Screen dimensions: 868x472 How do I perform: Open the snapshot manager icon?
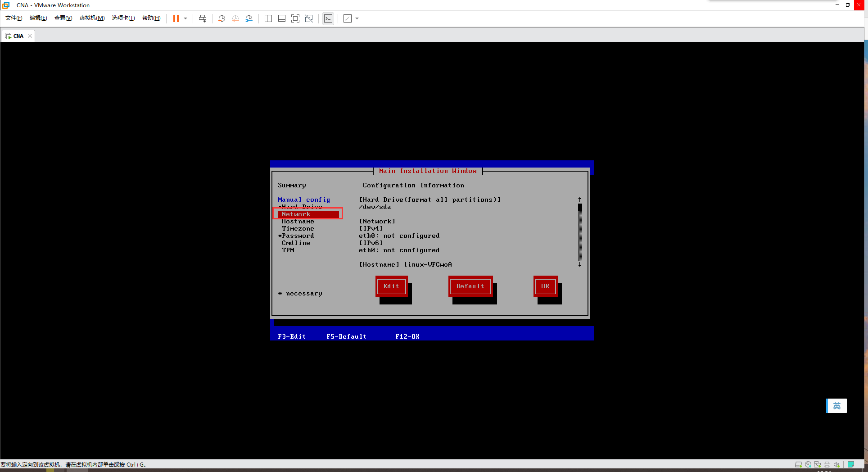[x=249, y=18]
